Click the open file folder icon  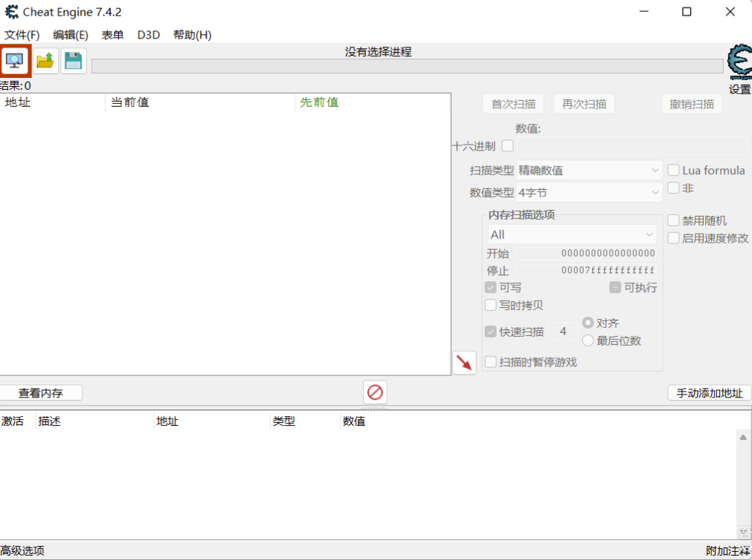click(45, 61)
